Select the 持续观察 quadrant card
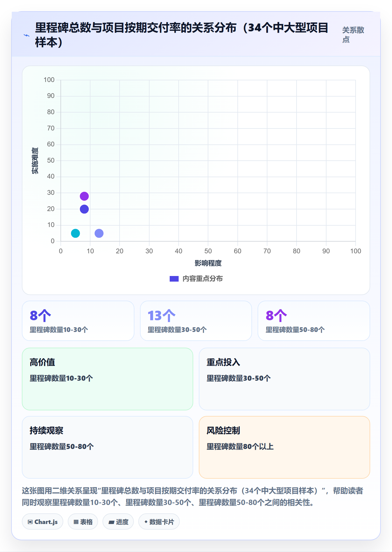 (108, 447)
